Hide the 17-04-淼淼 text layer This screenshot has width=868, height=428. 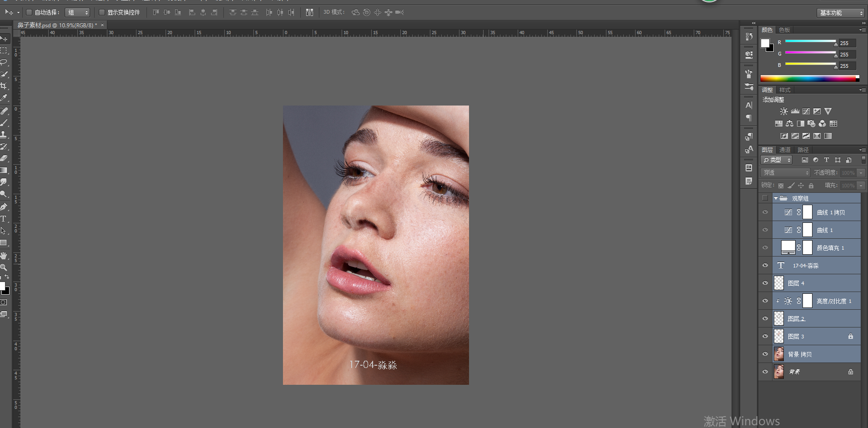point(765,266)
